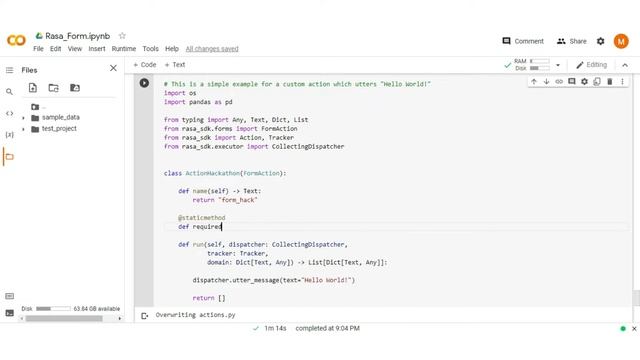Click the Share button

[x=571, y=41]
